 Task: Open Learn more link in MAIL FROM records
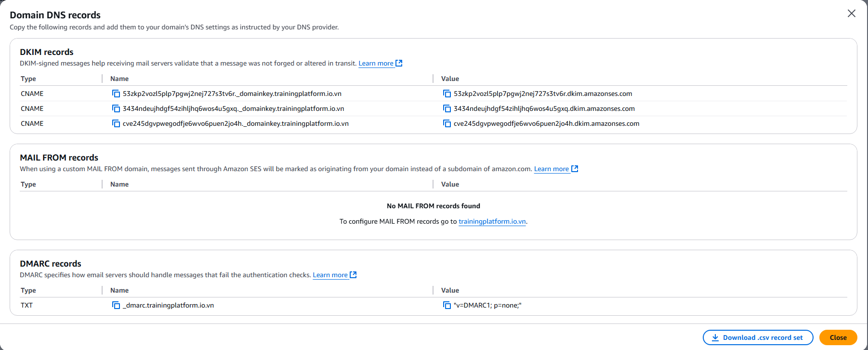click(x=551, y=169)
